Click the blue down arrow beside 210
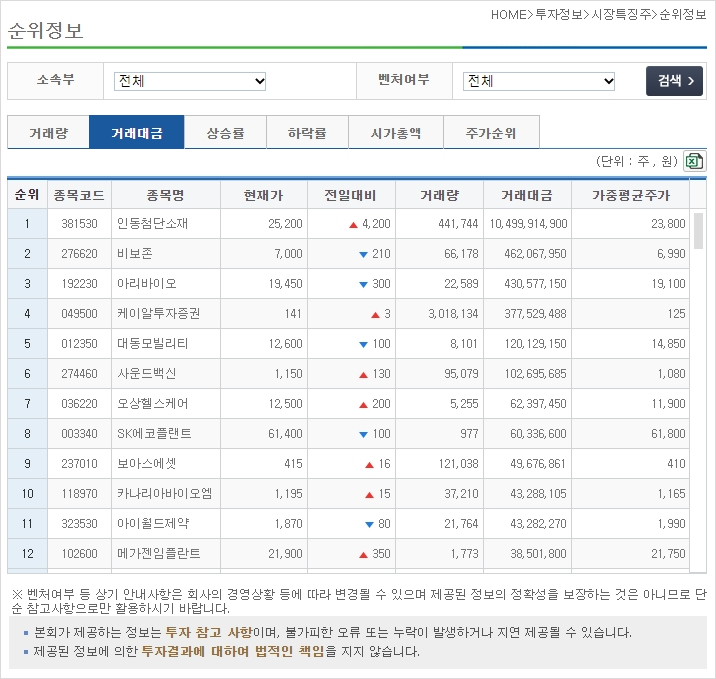Screen dimensions: 716x679 tap(363, 254)
